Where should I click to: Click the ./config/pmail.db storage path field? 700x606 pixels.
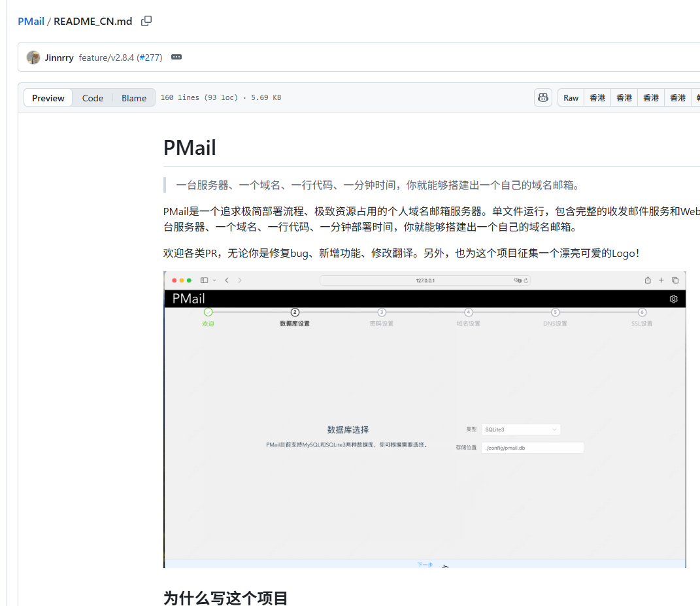point(532,448)
